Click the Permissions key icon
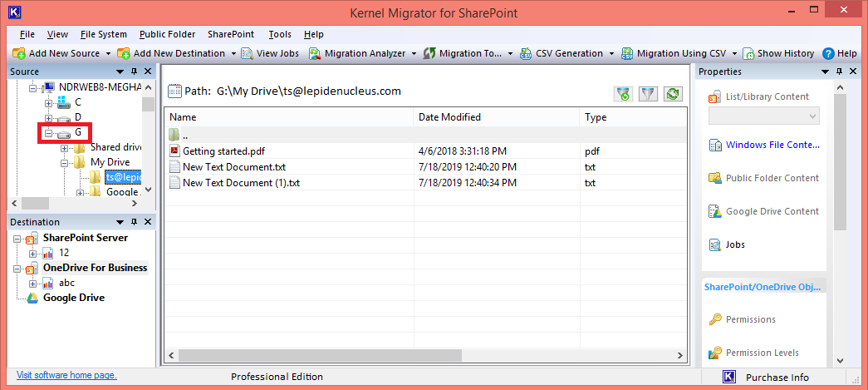868x390 pixels. pyautogui.click(x=714, y=319)
